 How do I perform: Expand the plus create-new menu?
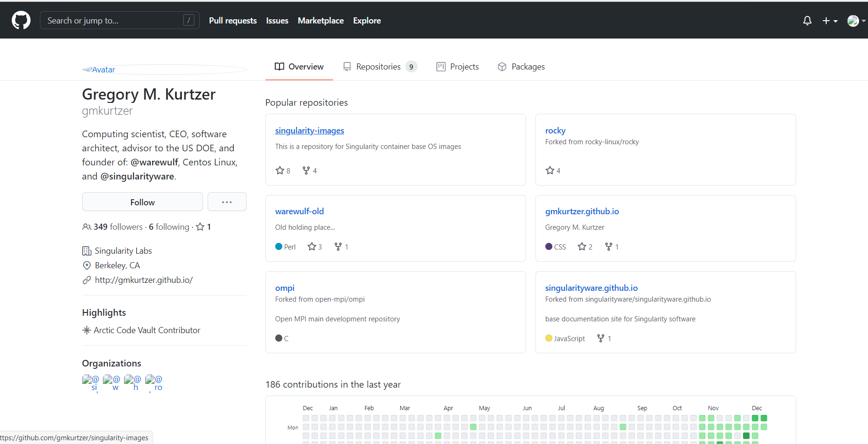click(830, 21)
